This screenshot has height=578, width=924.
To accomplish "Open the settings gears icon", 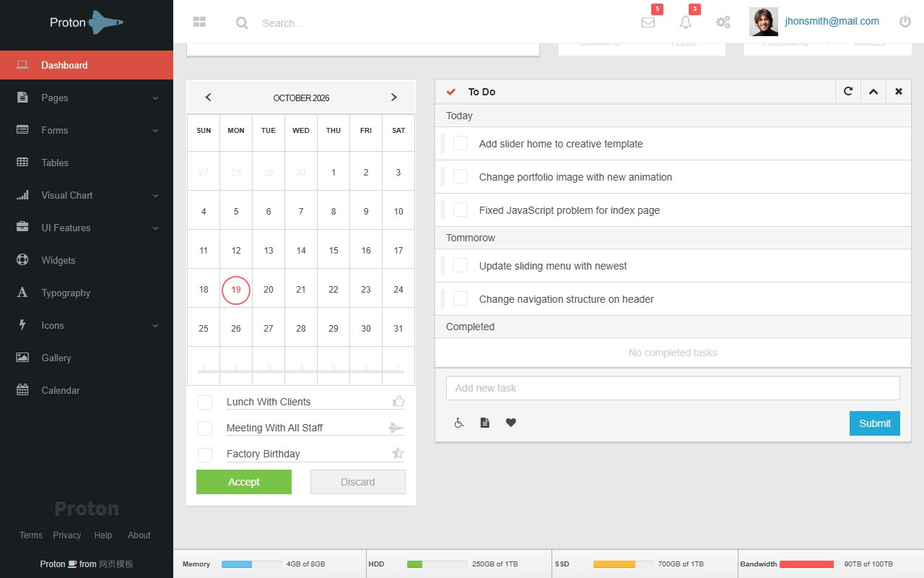I will coord(723,22).
